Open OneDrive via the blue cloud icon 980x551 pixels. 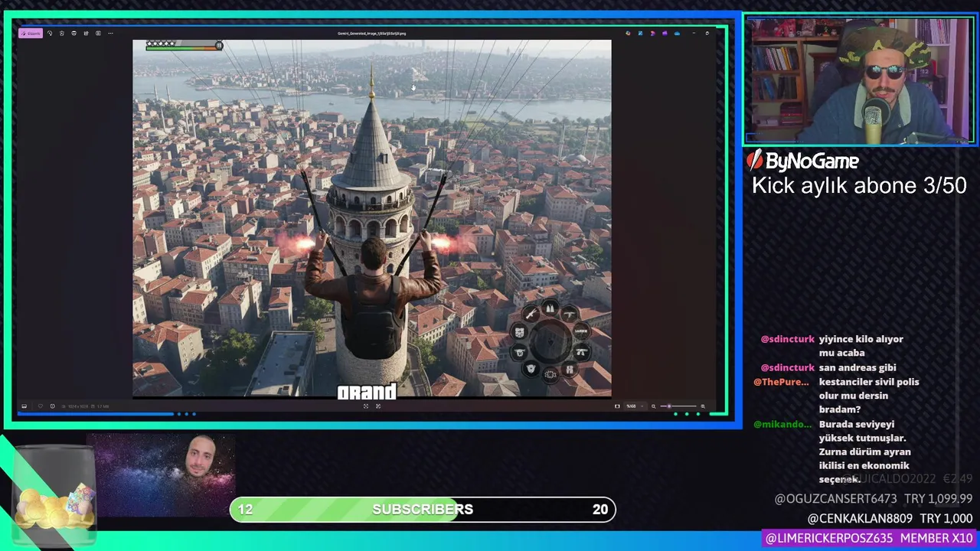tap(677, 34)
